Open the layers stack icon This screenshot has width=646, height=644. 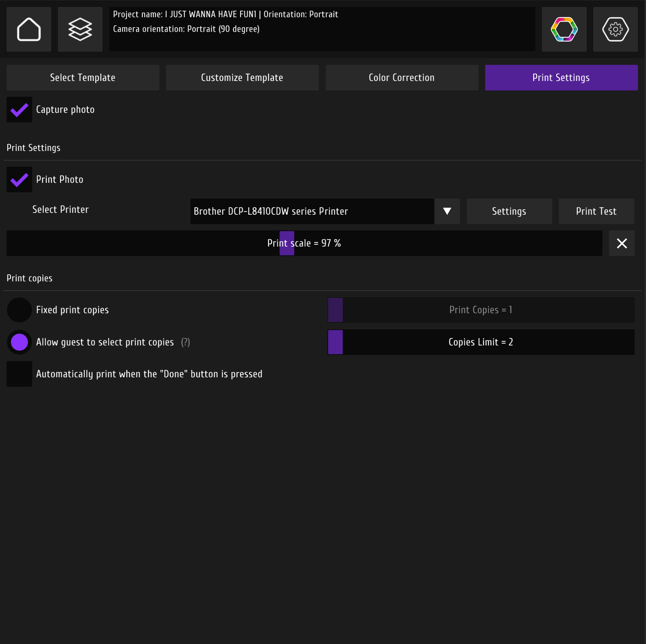coord(80,29)
